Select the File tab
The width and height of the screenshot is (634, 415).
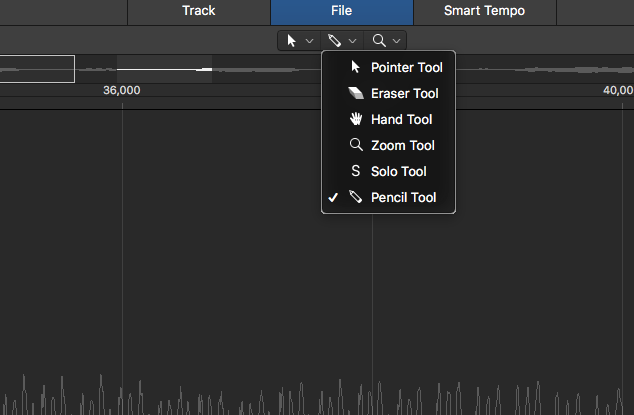(342, 12)
